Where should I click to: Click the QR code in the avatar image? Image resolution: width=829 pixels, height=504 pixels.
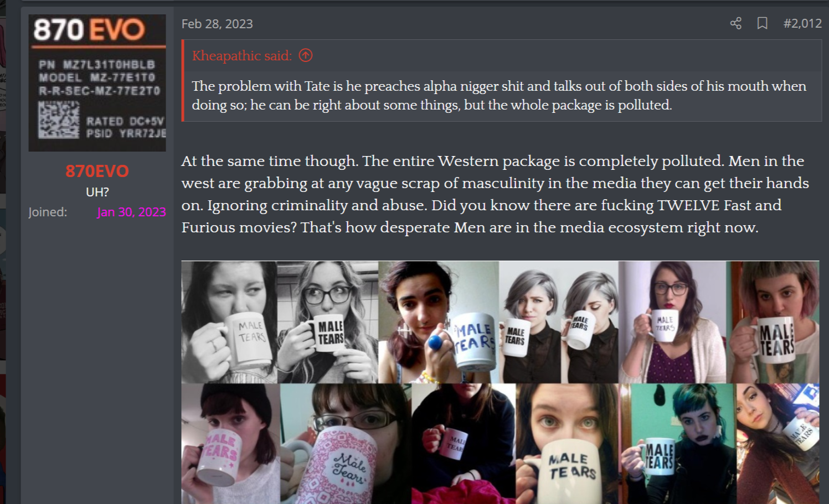pos(58,120)
